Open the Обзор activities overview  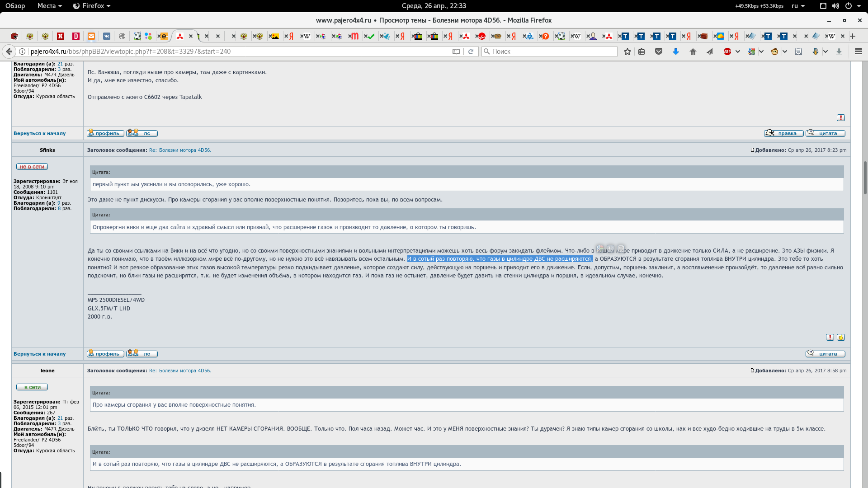(15, 6)
